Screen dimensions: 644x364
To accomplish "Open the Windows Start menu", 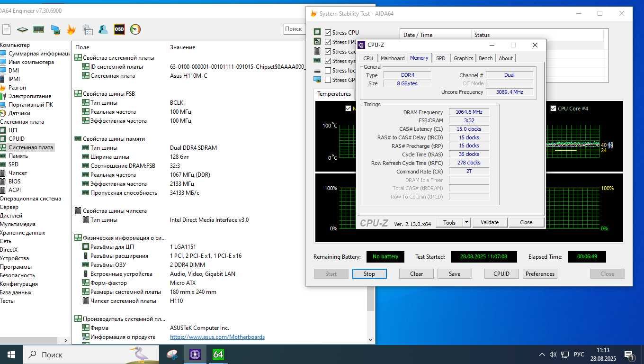I will pos(11,355).
